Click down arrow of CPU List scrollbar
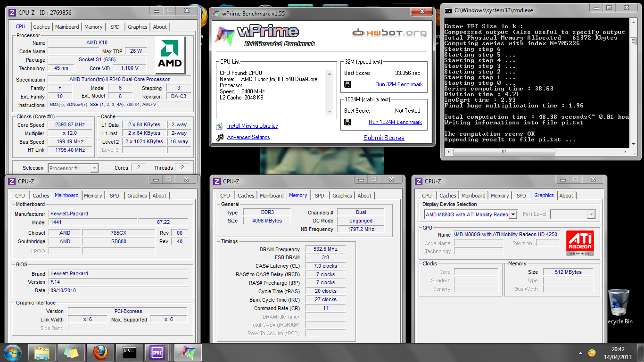644x362 pixels. click(330, 112)
